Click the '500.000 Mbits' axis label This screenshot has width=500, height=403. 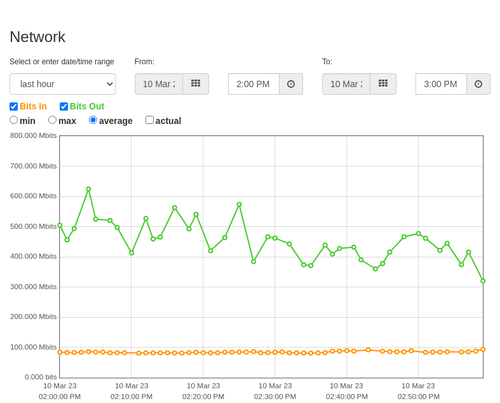tap(33, 227)
